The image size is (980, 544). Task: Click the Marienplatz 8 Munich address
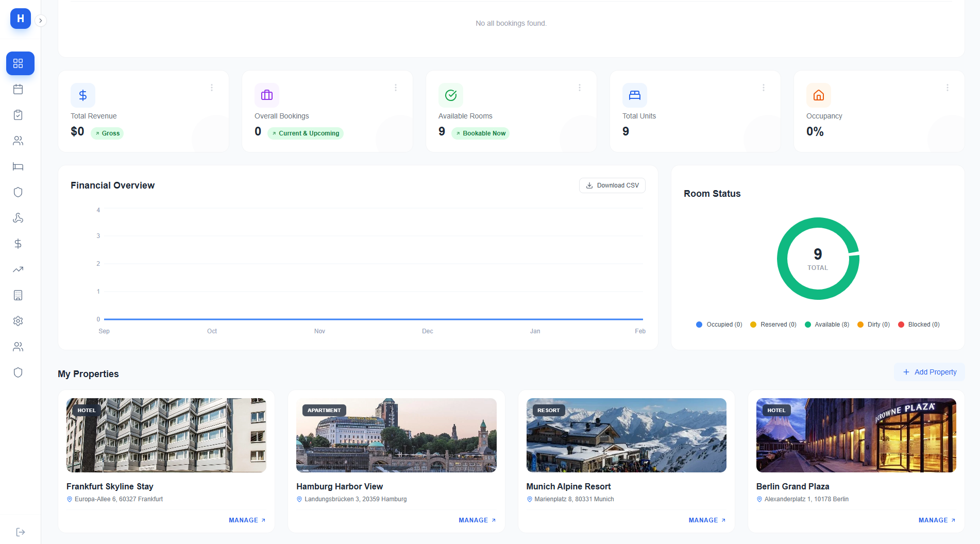coord(574,499)
